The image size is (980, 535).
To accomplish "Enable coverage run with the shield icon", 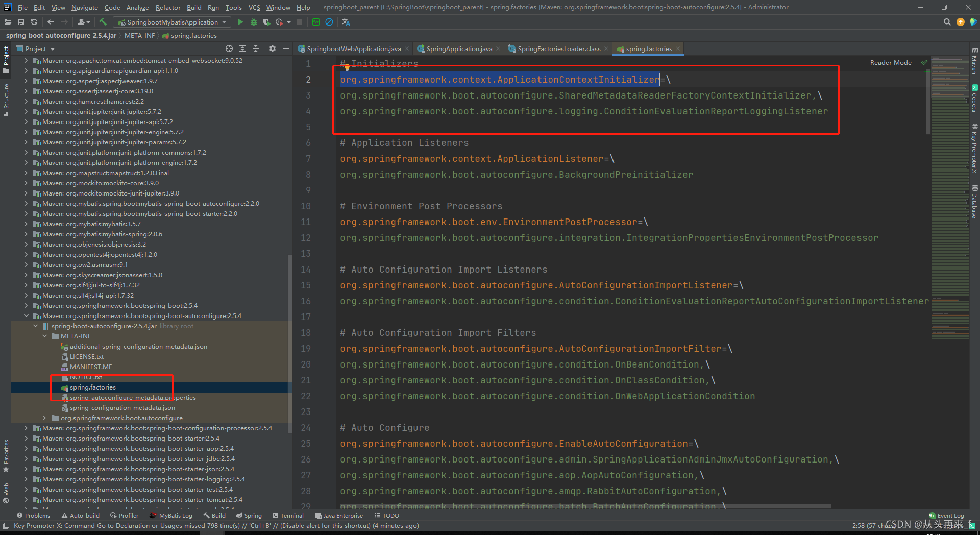I will coord(266,22).
